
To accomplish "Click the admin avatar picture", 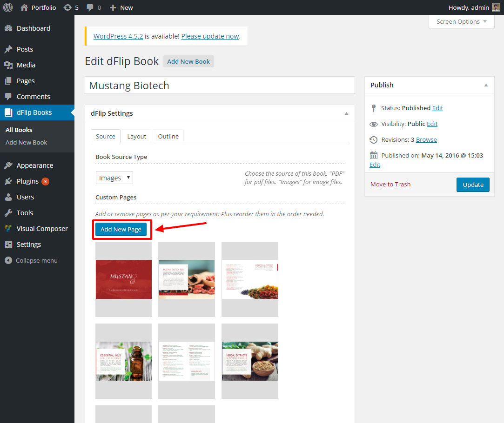I will pos(496,7).
